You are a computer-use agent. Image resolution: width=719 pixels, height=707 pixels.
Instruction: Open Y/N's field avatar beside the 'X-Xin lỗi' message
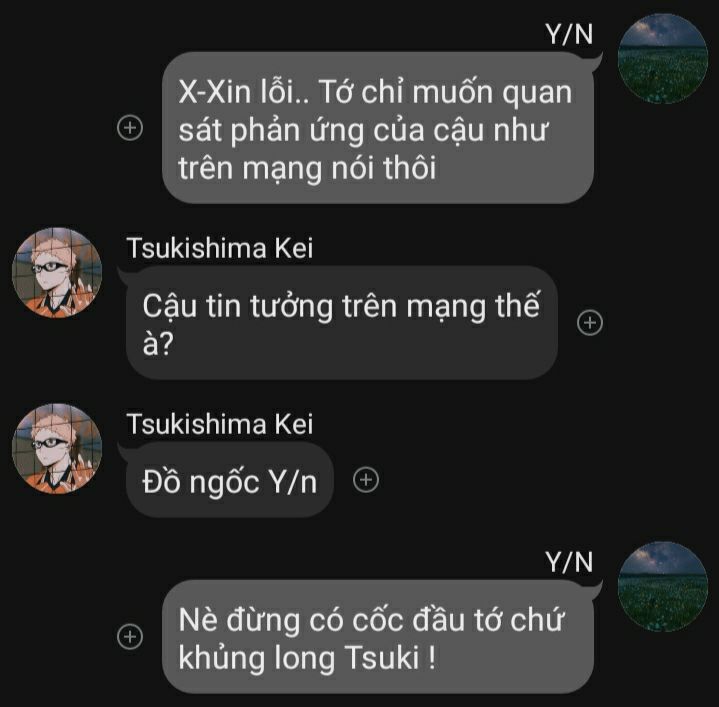[663, 59]
